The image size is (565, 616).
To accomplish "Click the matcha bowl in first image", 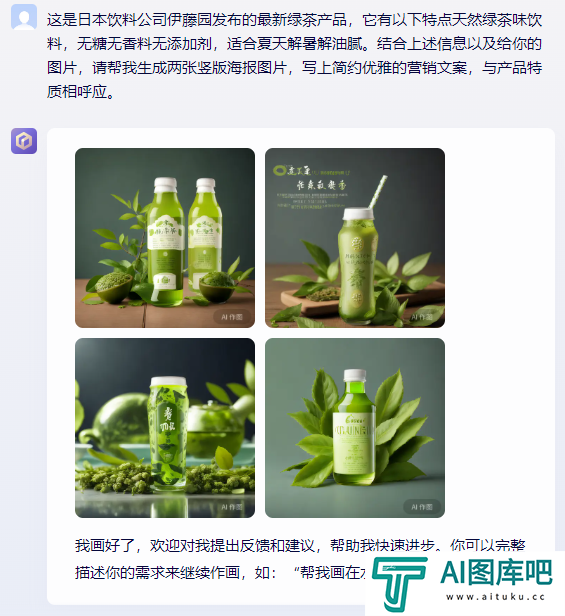I will tap(114, 287).
